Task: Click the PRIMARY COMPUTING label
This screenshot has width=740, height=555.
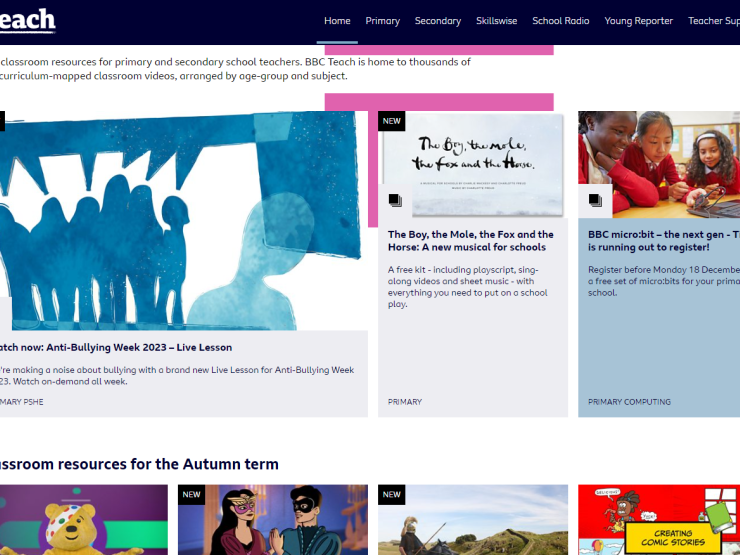Action: pos(629,402)
